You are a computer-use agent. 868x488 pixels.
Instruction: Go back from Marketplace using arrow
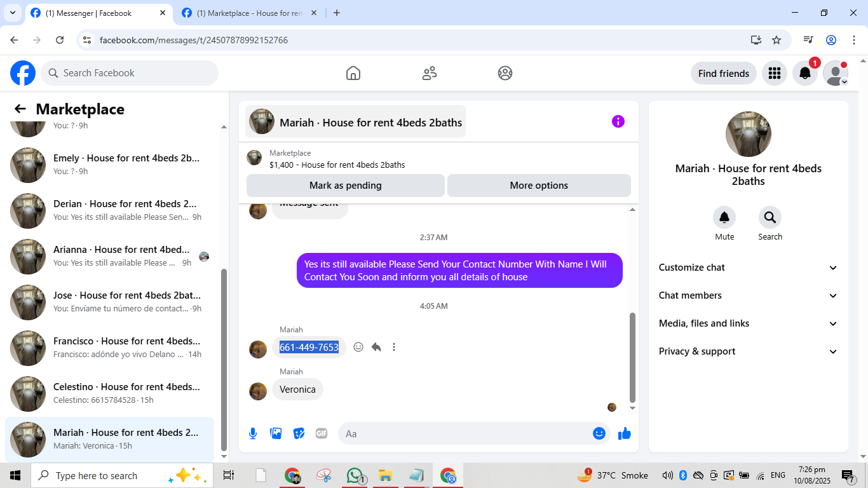(20, 109)
